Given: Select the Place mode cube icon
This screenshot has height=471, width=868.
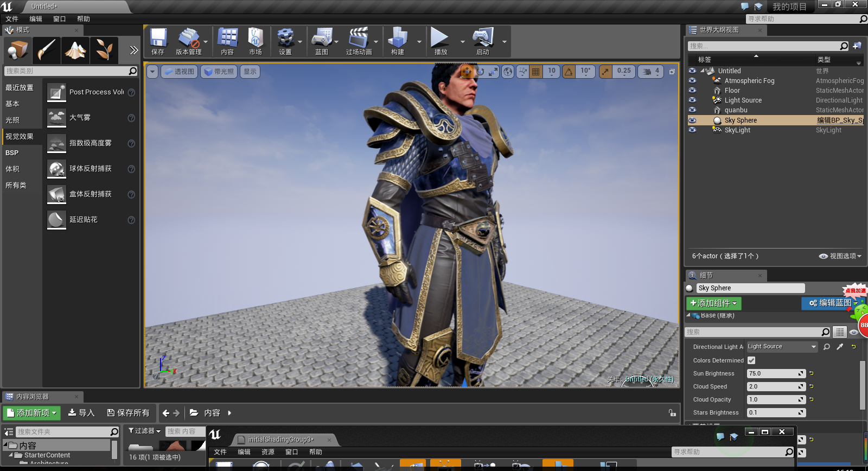Looking at the screenshot, I should pyautogui.click(x=18, y=50).
